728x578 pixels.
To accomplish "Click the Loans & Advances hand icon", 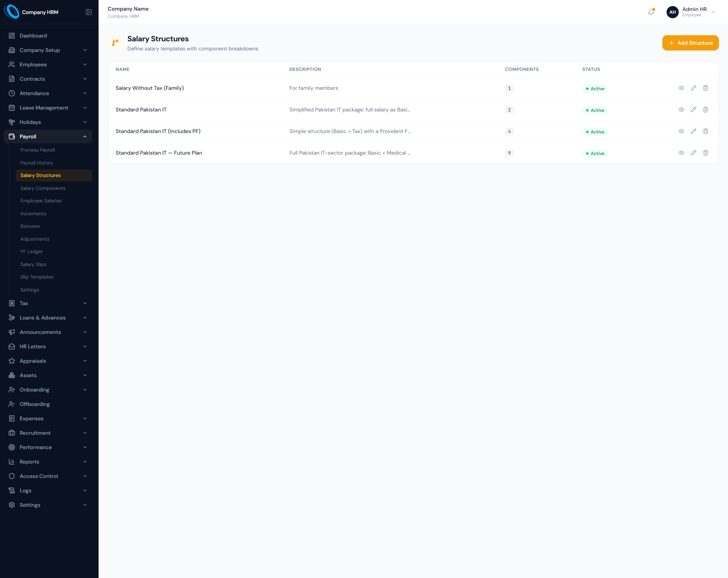I will coord(12,318).
